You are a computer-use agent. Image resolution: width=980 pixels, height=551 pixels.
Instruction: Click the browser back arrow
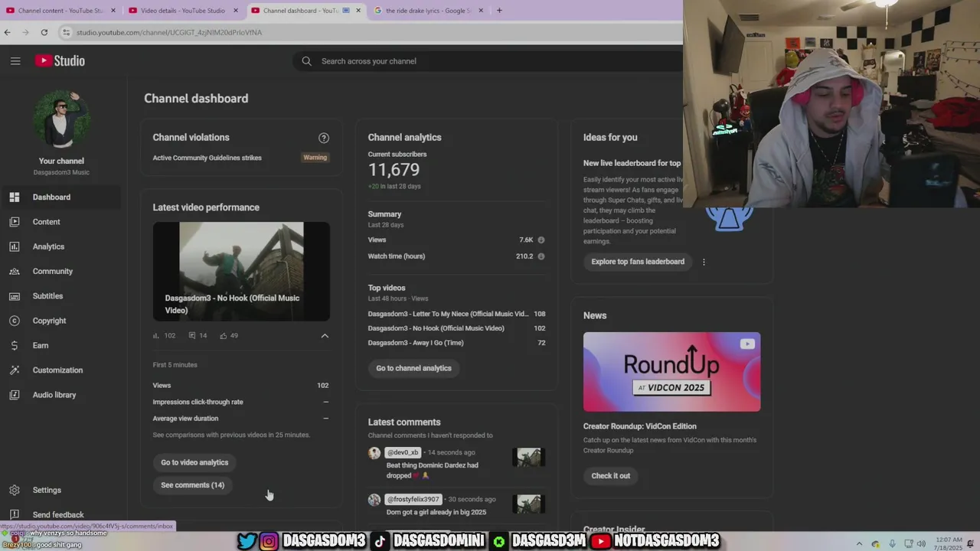(x=8, y=32)
